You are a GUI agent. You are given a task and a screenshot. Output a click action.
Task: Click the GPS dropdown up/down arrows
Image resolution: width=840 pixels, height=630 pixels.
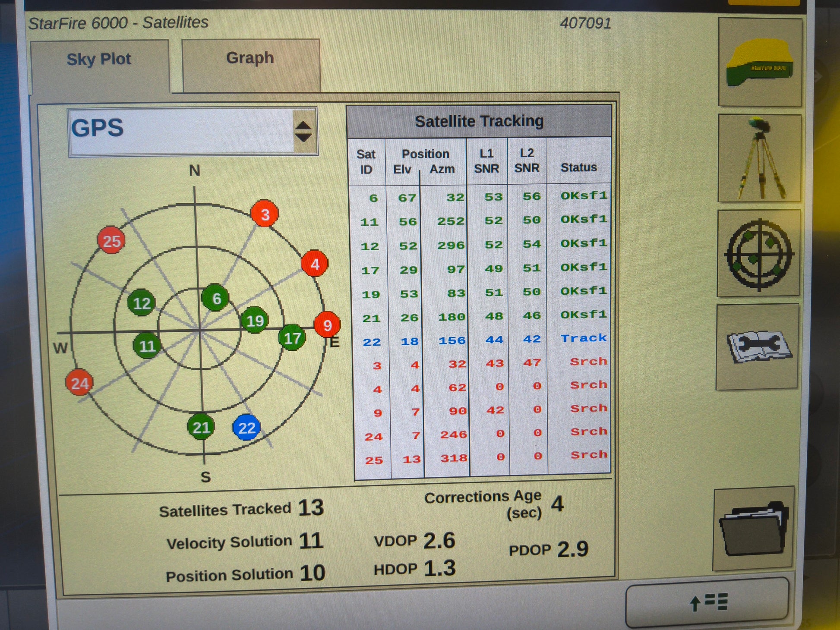click(303, 131)
